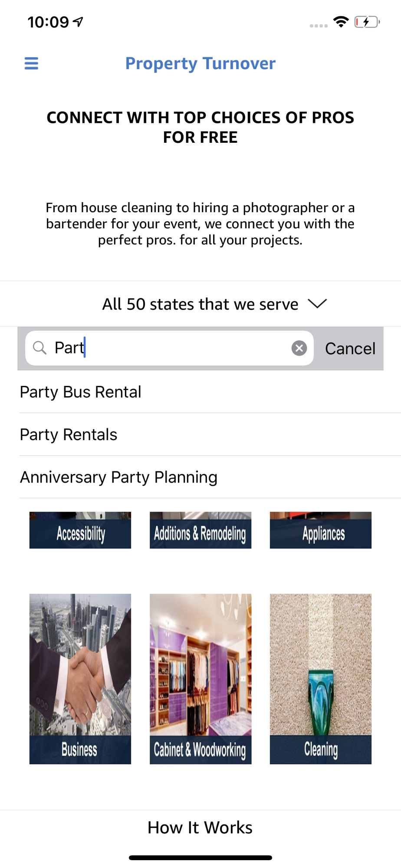Open the All 50 states list
This screenshot has height=868, width=401.
[x=200, y=304]
